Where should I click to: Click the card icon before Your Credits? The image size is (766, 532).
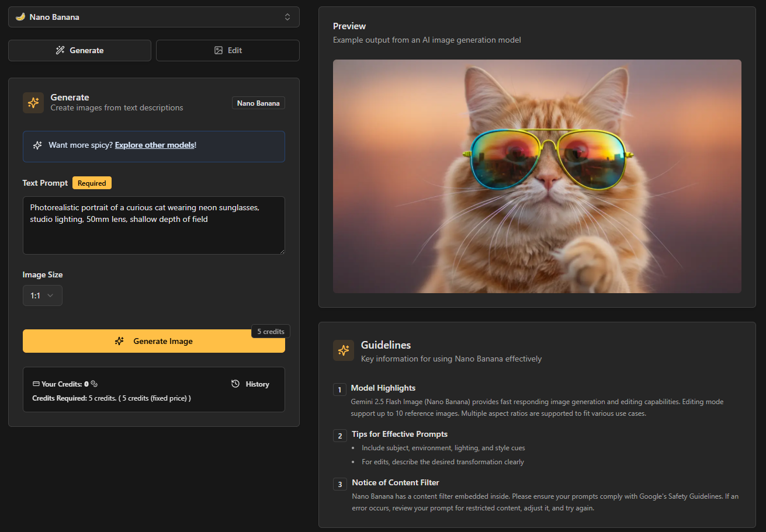click(36, 384)
